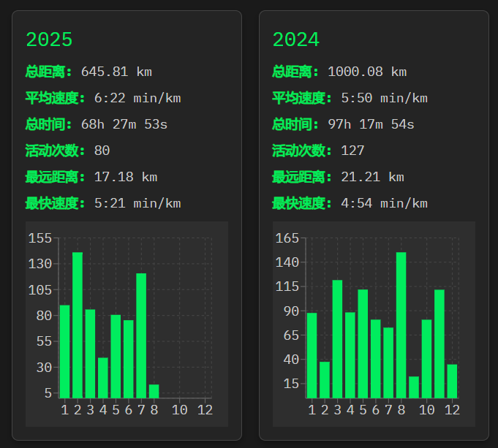
Task: Click the 最快速度 label in 2024 card
Action: point(302,203)
